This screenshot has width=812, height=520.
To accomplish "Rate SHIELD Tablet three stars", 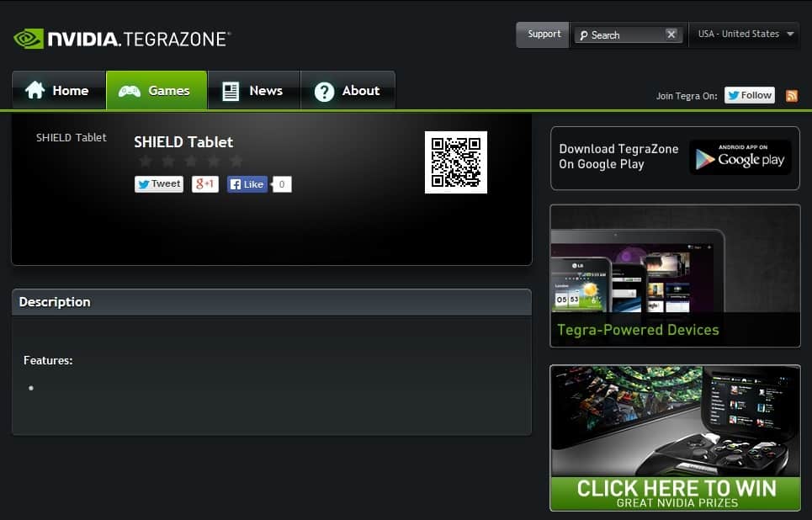I will (x=191, y=161).
